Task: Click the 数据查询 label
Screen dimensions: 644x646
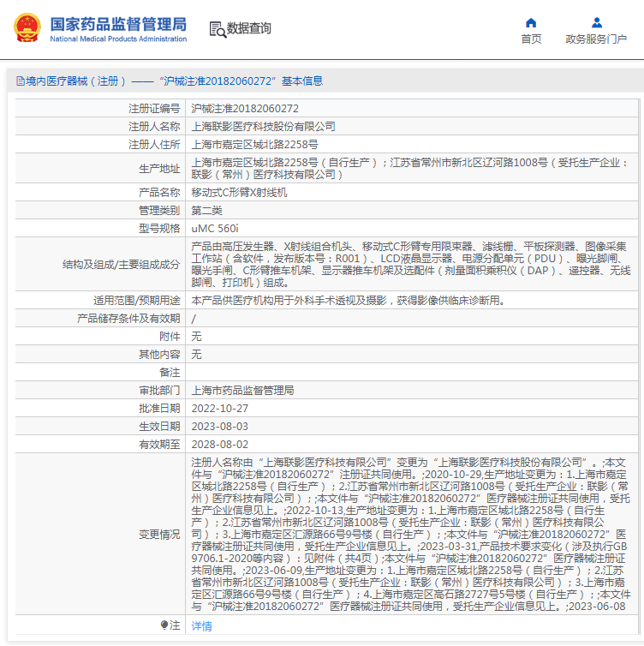Action: (x=248, y=28)
